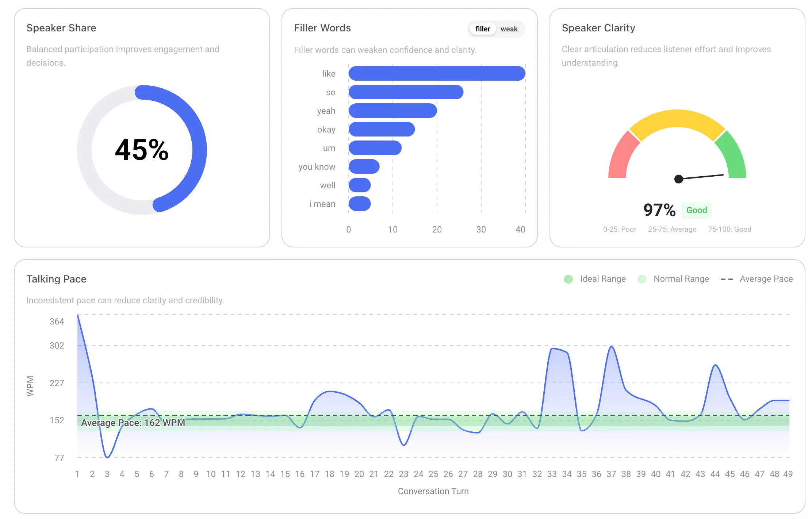Click the 'Average Pace: 162 WPM' label
The image size is (812, 519).
tap(133, 423)
